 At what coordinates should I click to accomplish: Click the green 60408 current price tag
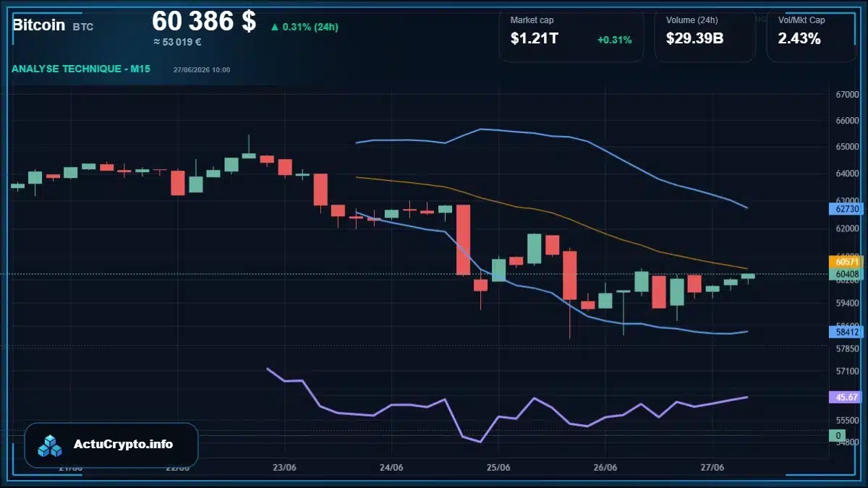coord(846,274)
